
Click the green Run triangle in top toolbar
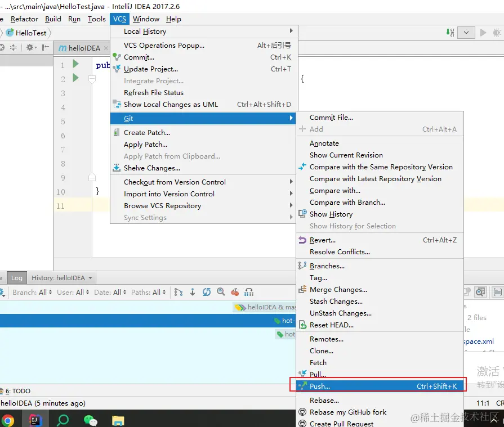click(x=483, y=33)
